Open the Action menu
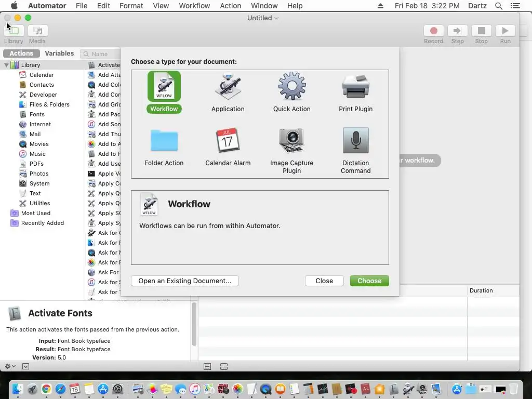This screenshot has height=399, width=532. [230, 6]
